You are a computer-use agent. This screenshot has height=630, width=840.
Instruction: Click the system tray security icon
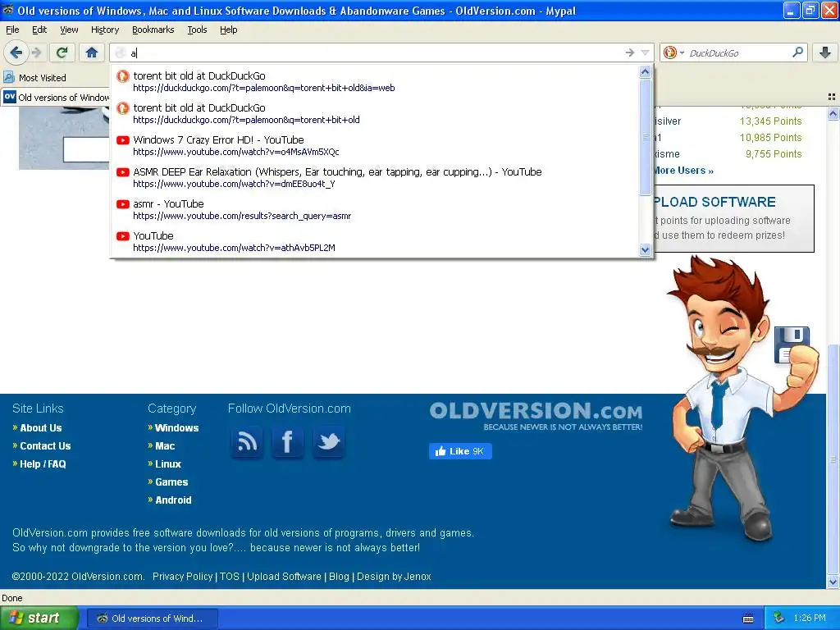click(x=779, y=619)
